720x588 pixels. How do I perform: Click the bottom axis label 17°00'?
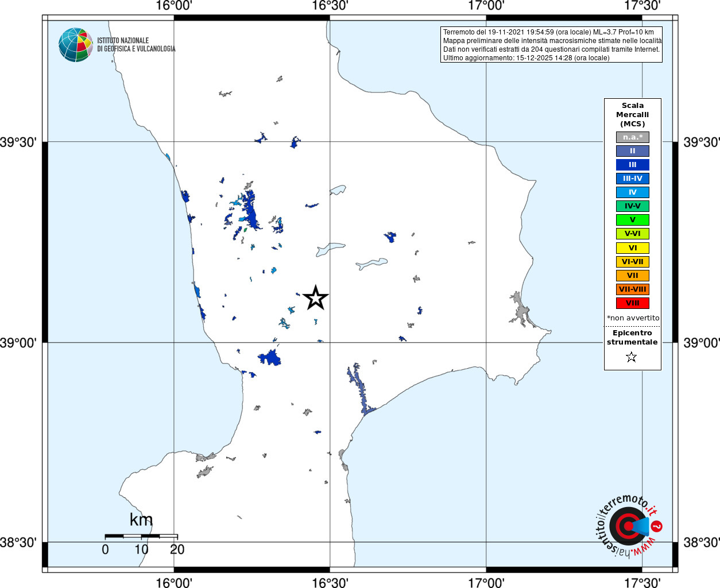(486, 582)
